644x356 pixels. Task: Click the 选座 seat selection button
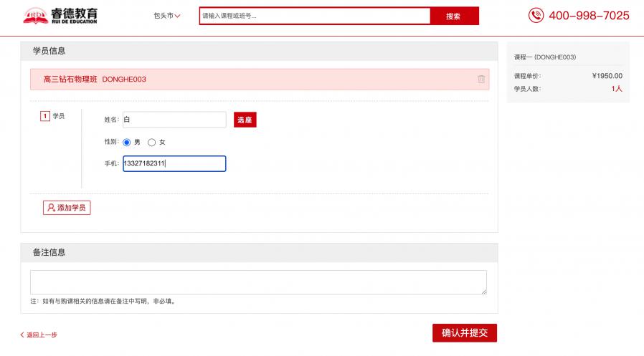coord(245,120)
